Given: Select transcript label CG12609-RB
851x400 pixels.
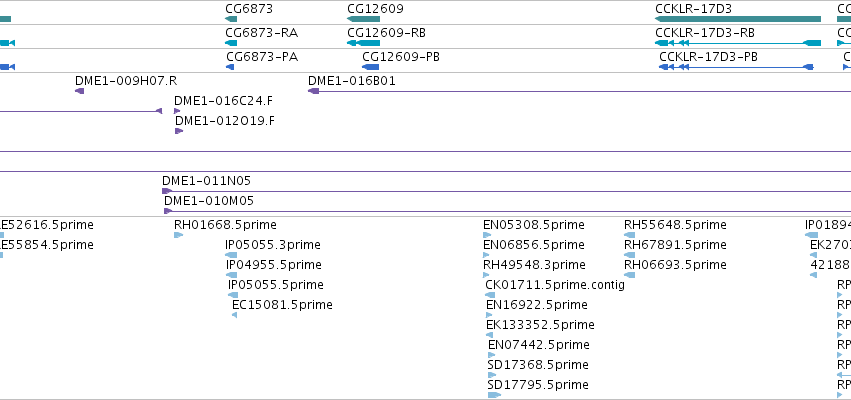Looking at the screenshot, I should coord(386,33).
